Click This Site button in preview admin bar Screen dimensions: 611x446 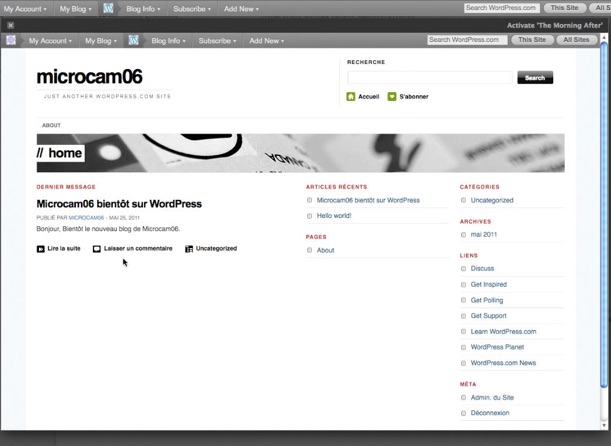532,40
